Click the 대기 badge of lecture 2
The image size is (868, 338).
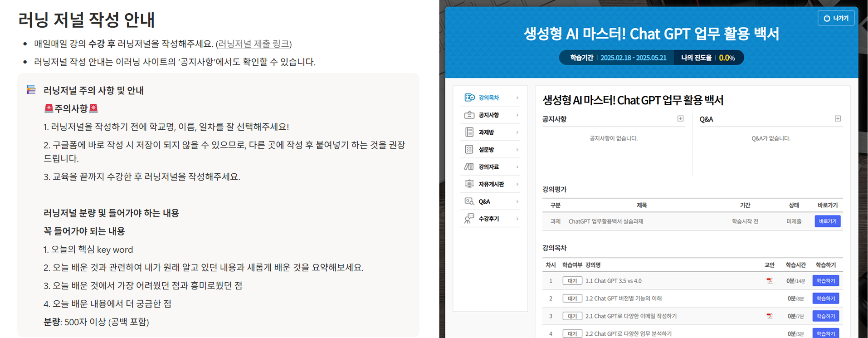pos(572,299)
